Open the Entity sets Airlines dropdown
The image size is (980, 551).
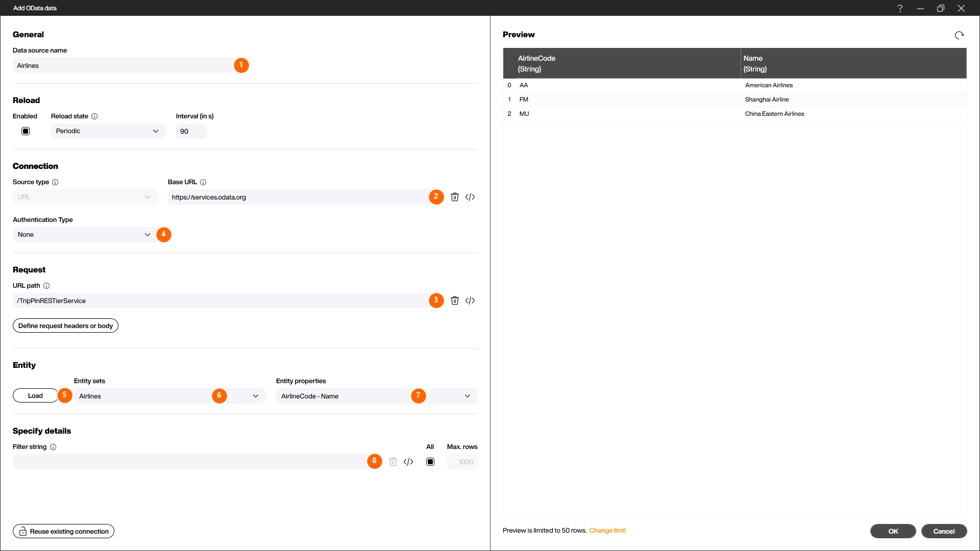[170, 396]
